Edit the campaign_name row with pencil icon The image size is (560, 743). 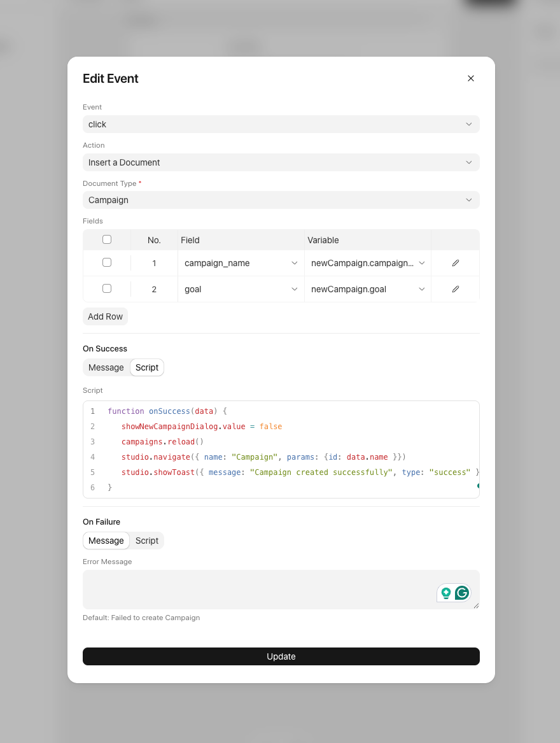pyautogui.click(x=455, y=263)
